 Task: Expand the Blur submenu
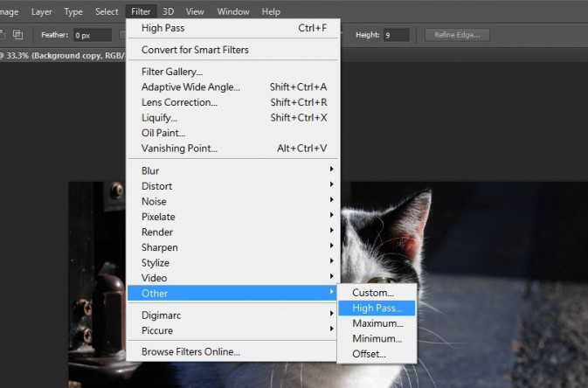coord(233,171)
